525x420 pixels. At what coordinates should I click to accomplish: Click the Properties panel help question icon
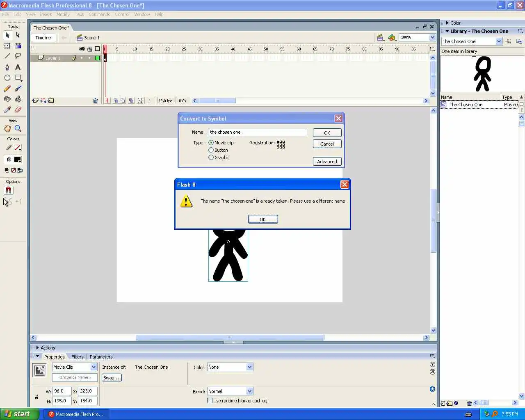click(x=432, y=364)
